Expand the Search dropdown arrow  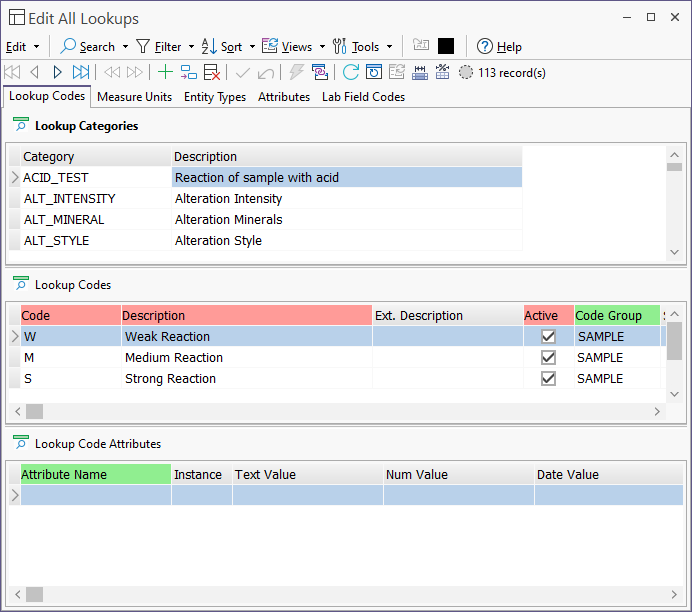(126, 47)
